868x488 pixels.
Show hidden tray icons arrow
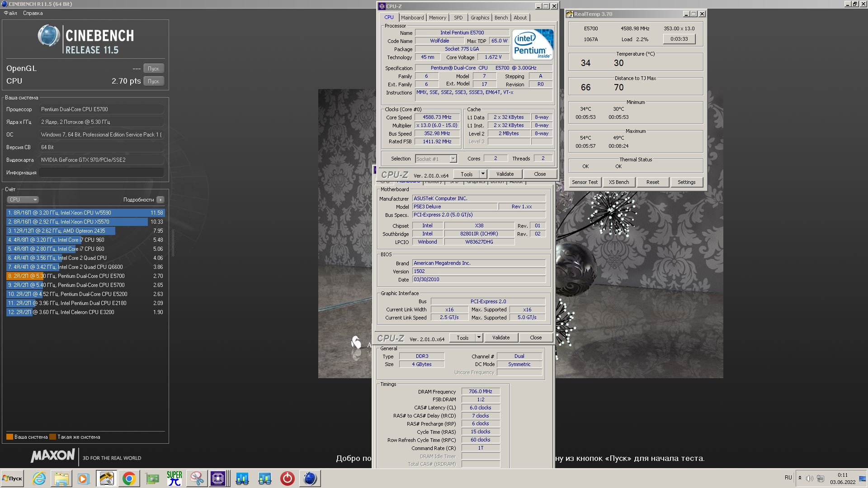coord(800,478)
